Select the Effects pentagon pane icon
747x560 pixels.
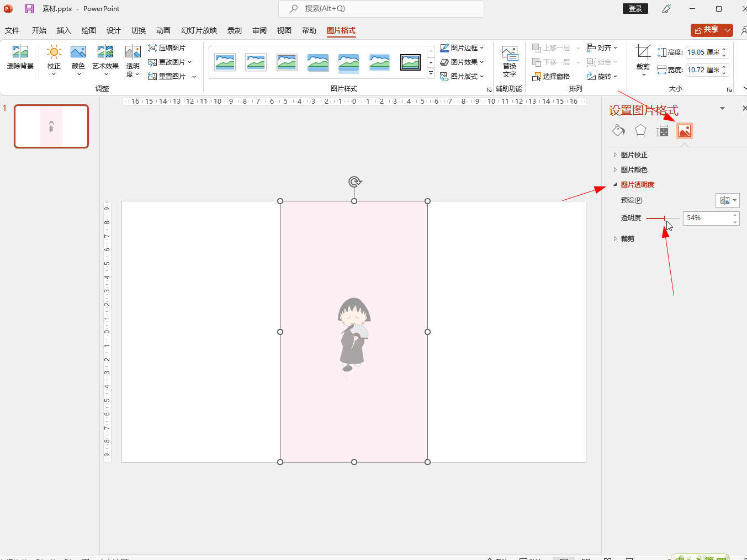pyautogui.click(x=640, y=131)
